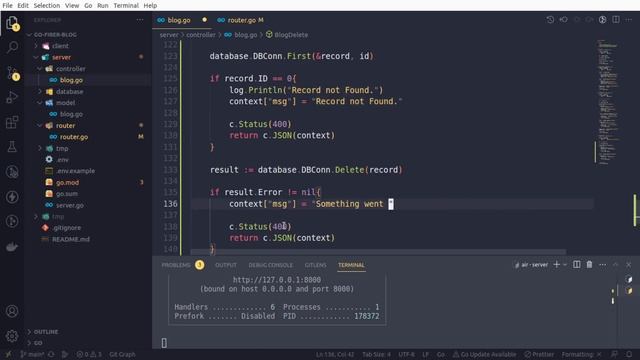Screen dimensions: 640x360
Task: Open the Accounts icon
Action: tap(12, 311)
